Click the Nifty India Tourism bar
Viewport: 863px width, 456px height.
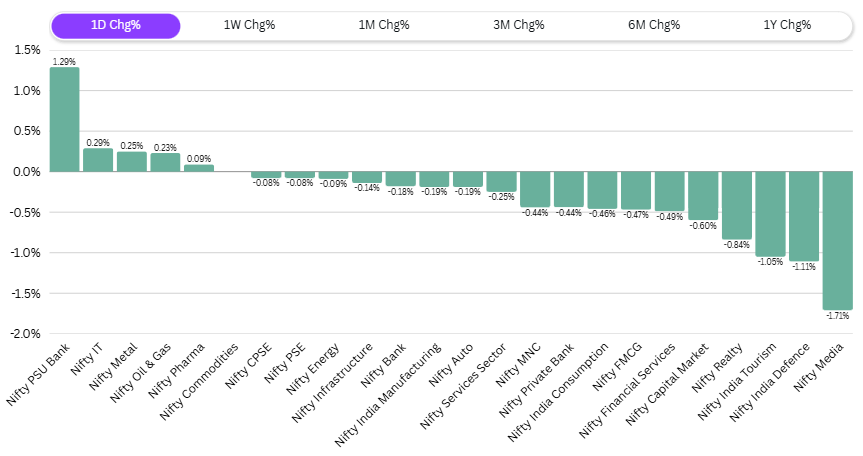coord(769,214)
